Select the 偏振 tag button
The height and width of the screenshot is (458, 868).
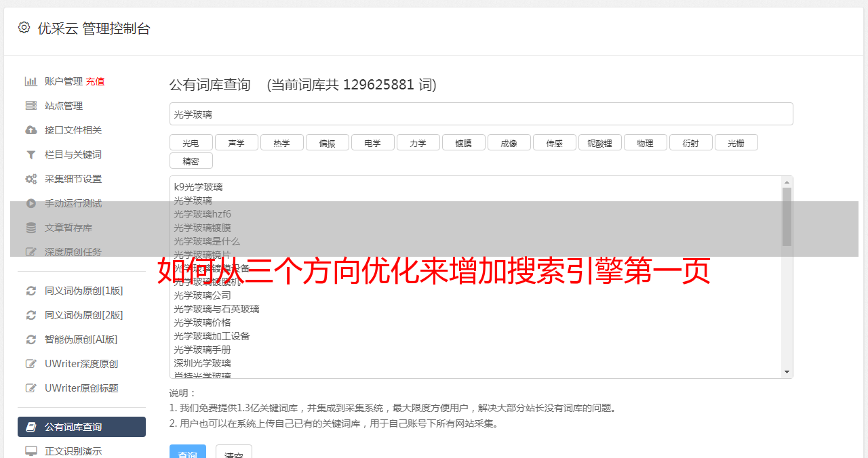(x=327, y=143)
